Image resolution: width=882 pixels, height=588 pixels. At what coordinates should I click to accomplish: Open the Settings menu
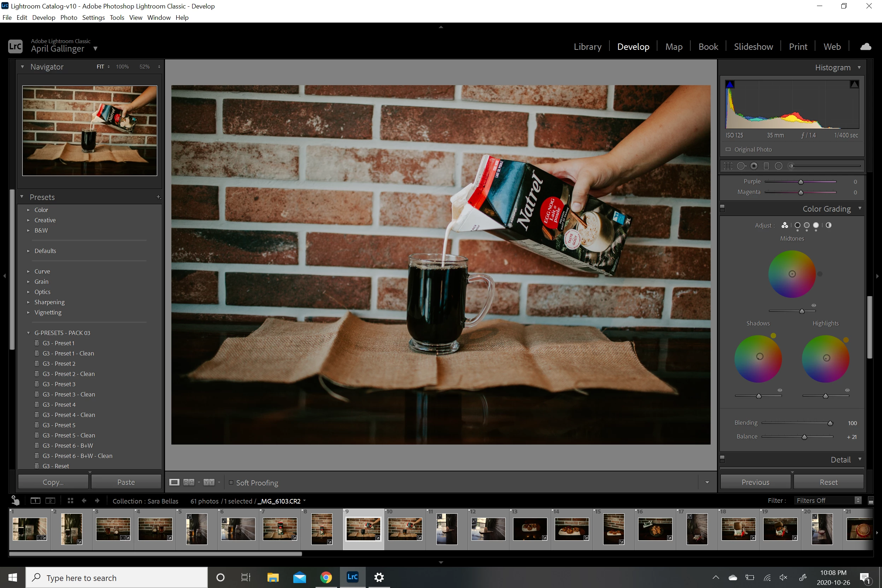click(93, 18)
